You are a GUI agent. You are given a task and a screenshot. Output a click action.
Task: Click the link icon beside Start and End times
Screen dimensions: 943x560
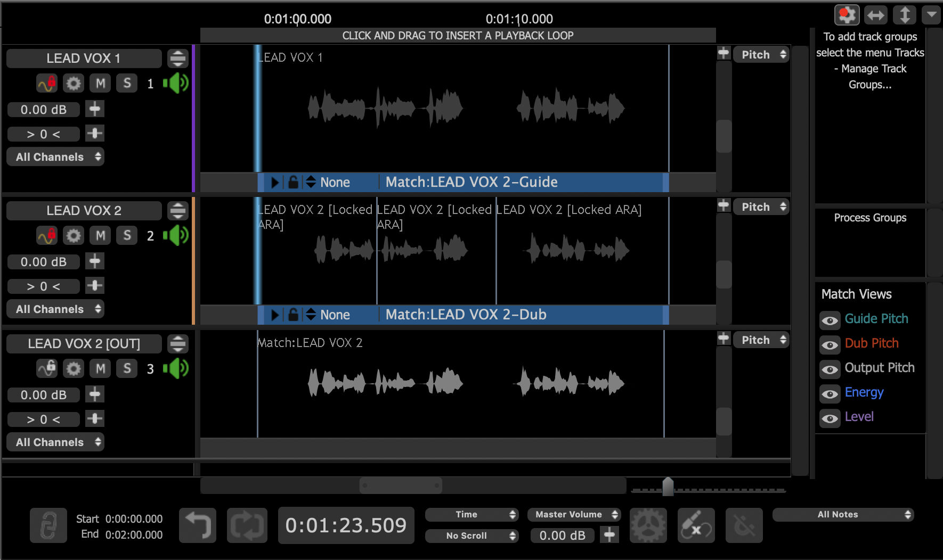48,525
